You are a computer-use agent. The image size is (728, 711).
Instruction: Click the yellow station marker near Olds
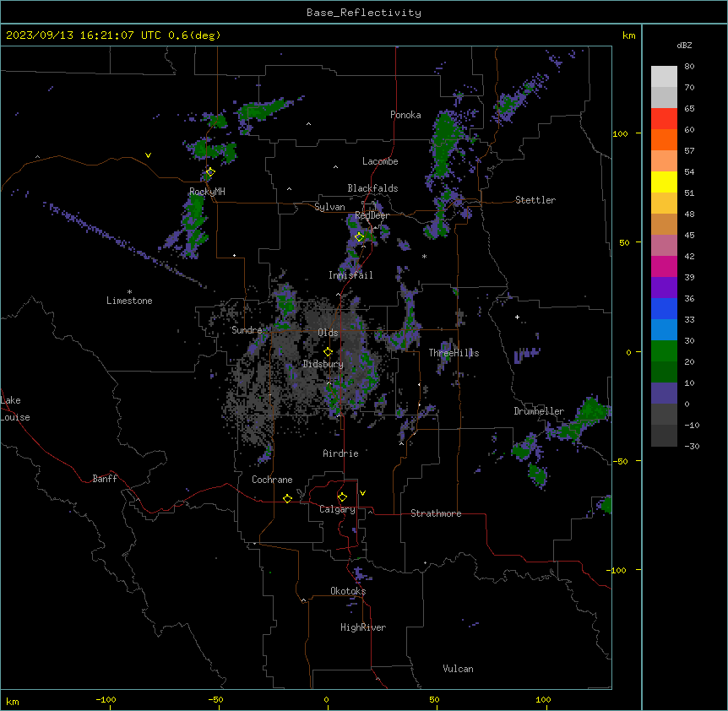pyautogui.click(x=328, y=352)
